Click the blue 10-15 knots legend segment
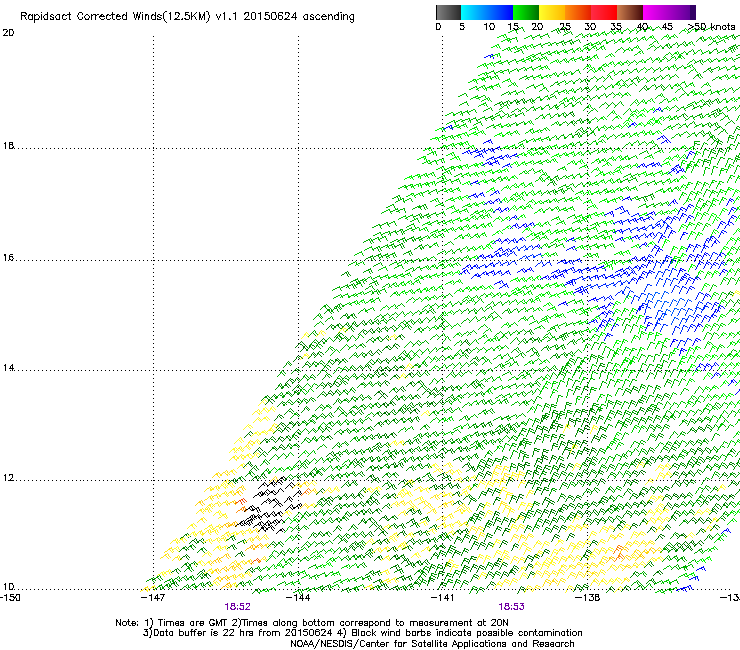The height and width of the screenshot is (650, 740). tap(500, 12)
